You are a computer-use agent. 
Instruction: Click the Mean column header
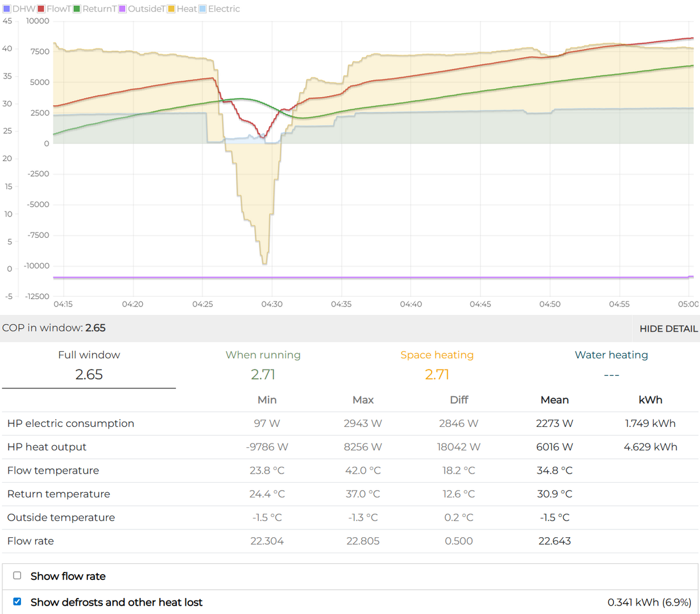tap(554, 400)
